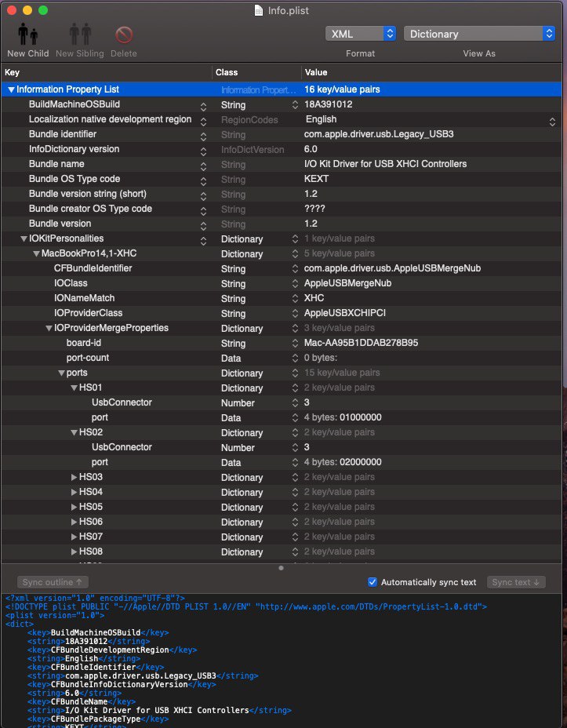
Task: Select the KEXT value cell
Action: [x=317, y=179]
